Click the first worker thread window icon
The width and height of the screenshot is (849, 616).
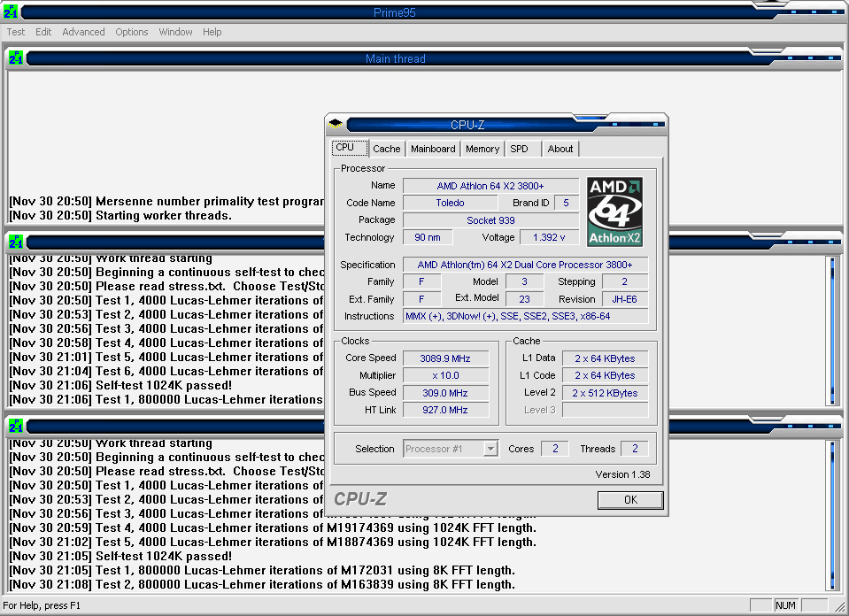[x=16, y=242]
